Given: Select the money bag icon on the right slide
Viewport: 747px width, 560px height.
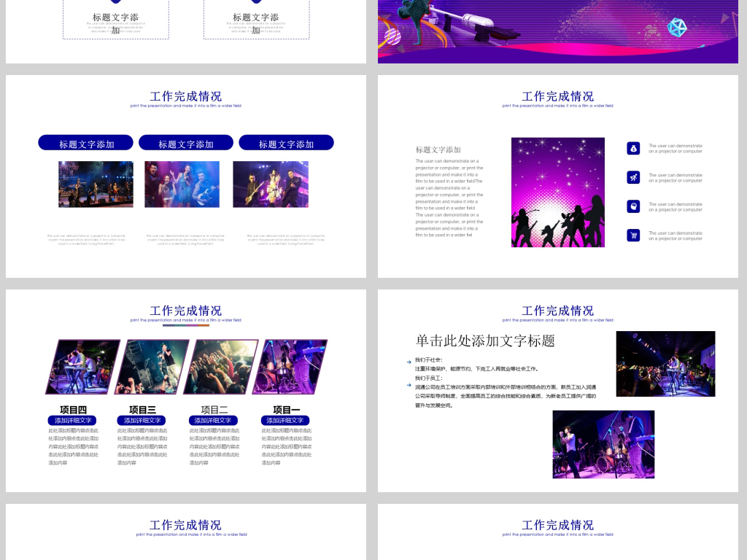Looking at the screenshot, I should tap(633, 147).
